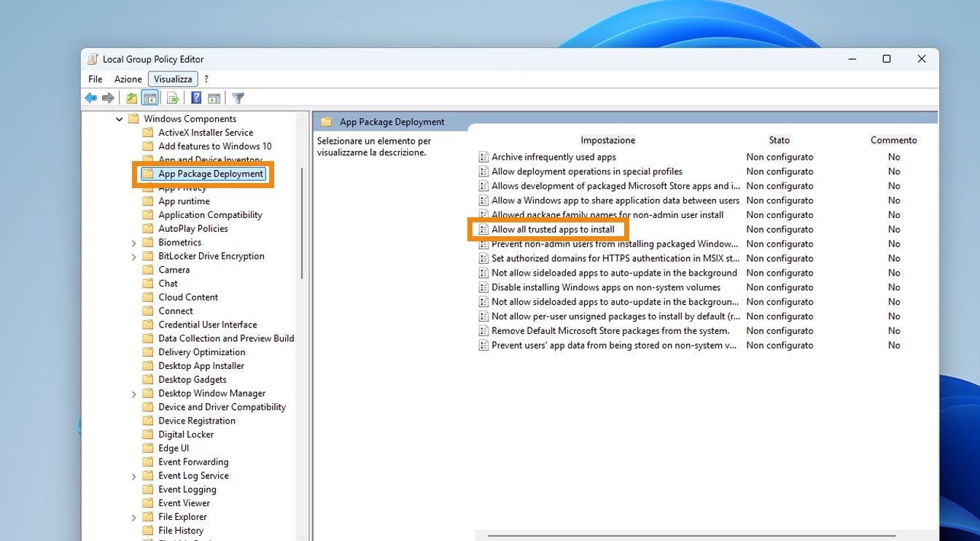Select Prevent non-admin users from installing packaged setting

[x=614, y=244]
